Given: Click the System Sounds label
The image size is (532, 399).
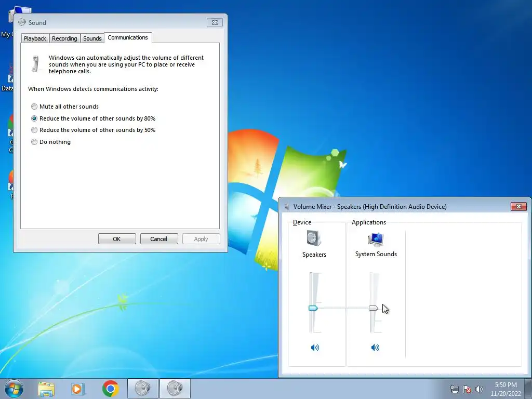Looking at the screenshot, I should point(376,254).
